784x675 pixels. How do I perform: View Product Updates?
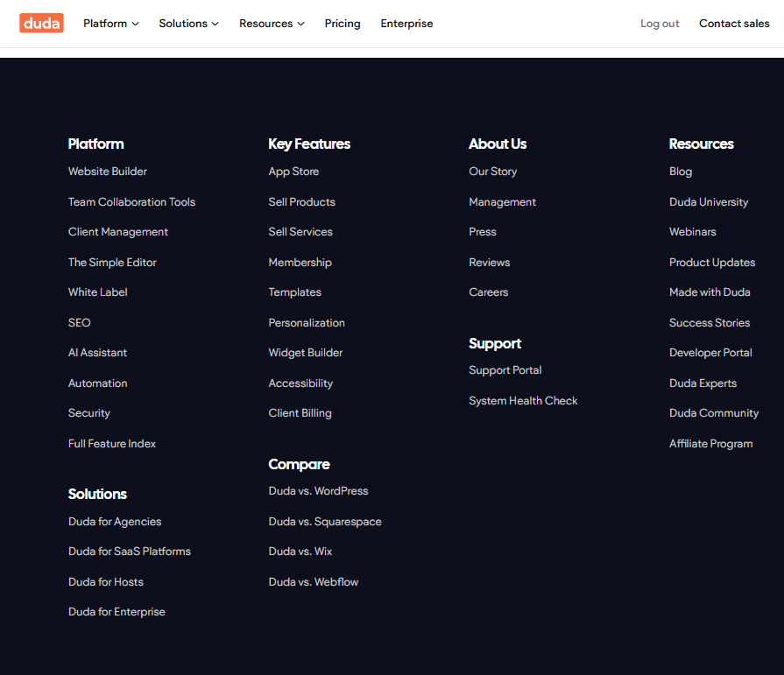(x=712, y=263)
